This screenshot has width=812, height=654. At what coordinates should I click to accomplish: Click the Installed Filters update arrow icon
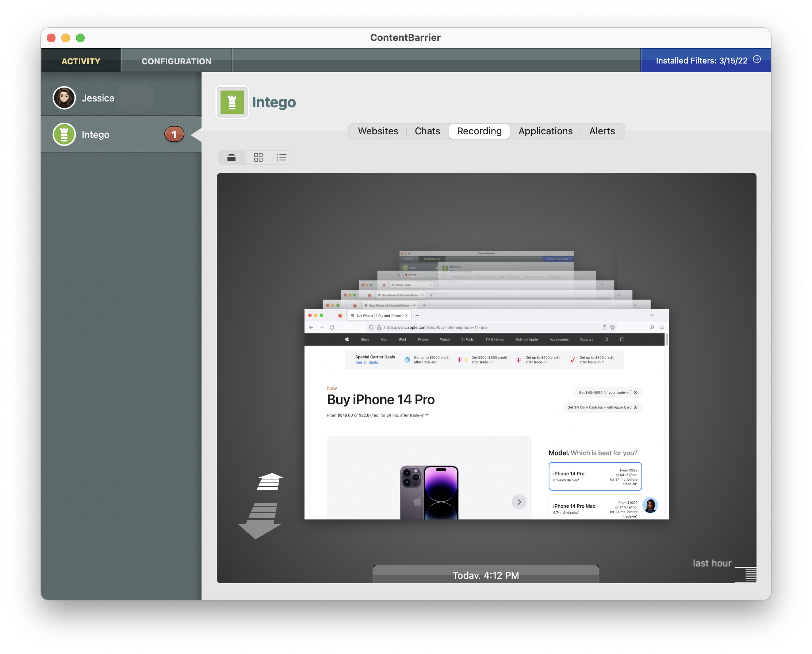click(757, 59)
